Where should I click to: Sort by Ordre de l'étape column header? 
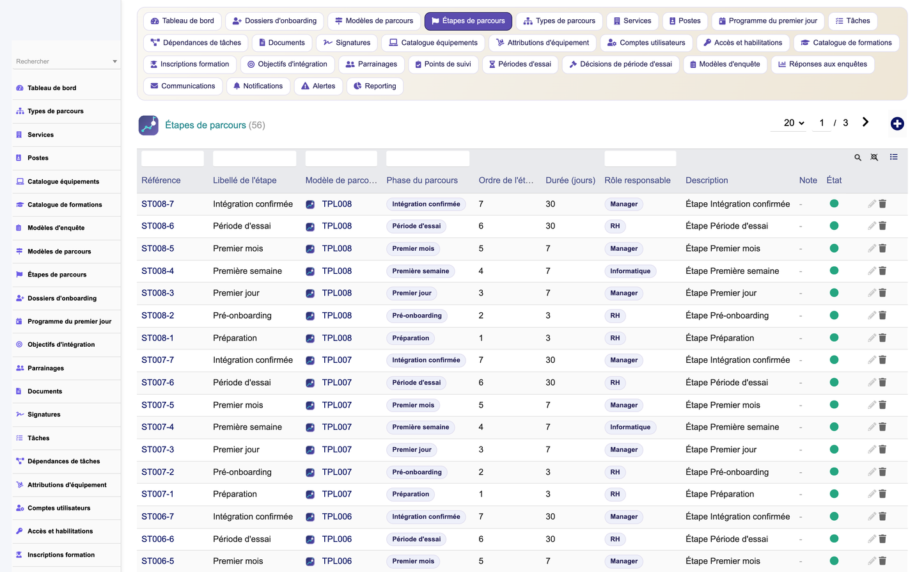tap(506, 180)
